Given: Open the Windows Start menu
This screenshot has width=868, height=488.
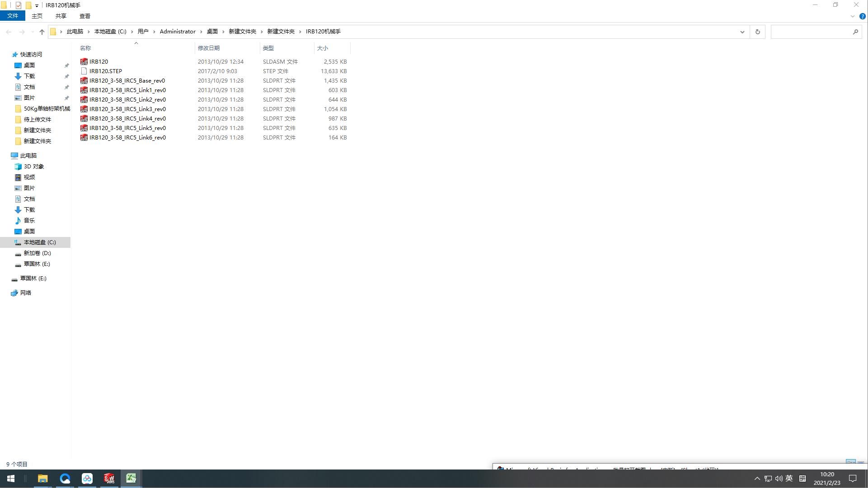Looking at the screenshot, I should [11, 479].
